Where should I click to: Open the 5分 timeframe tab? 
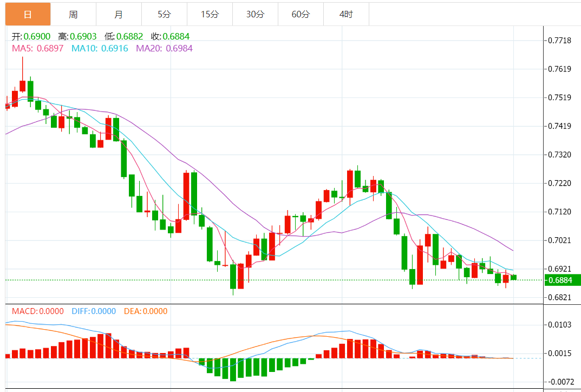tap(164, 14)
